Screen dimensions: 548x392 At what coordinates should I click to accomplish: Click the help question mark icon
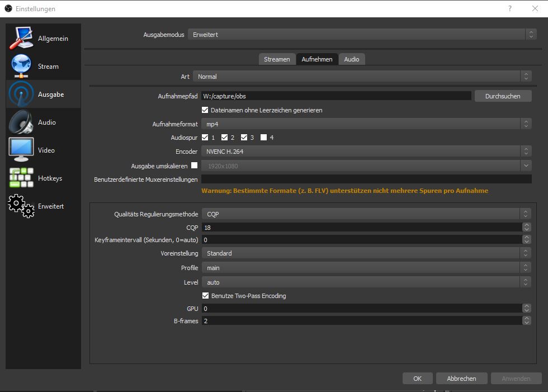[510, 8]
